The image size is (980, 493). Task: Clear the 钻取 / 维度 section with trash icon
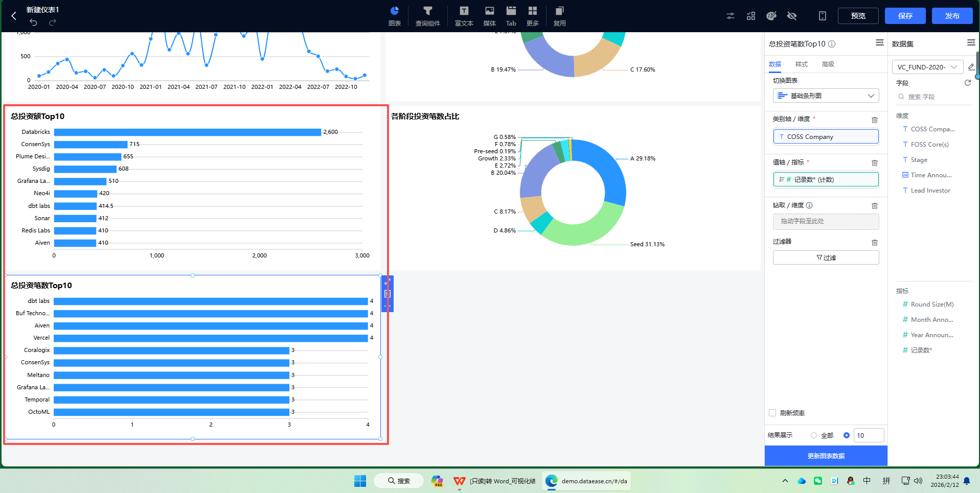[x=875, y=205]
